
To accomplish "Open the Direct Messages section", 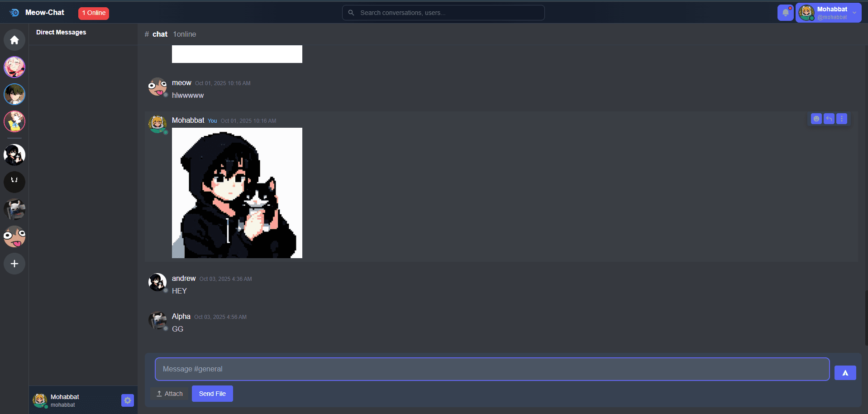I will [x=61, y=33].
